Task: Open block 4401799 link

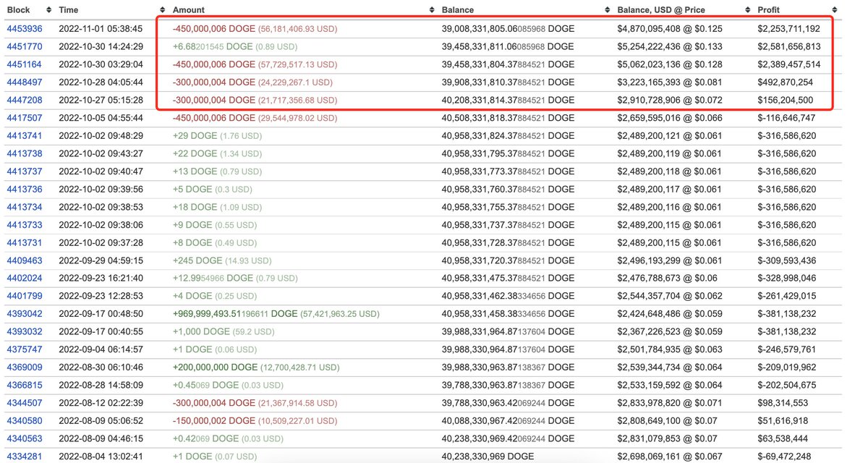Action: (x=25, y=296)
